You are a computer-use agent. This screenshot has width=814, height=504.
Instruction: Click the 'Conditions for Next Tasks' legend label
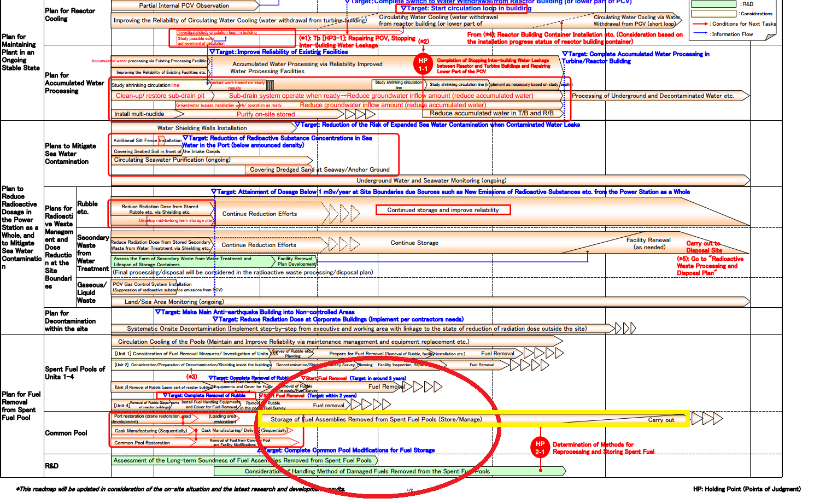pos(744,24)
